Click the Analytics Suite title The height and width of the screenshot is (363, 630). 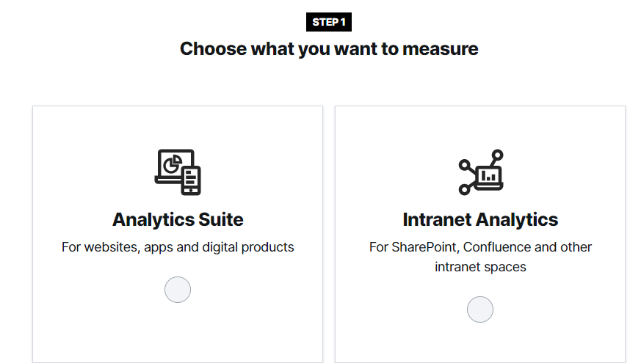click(x=178, y=220)
